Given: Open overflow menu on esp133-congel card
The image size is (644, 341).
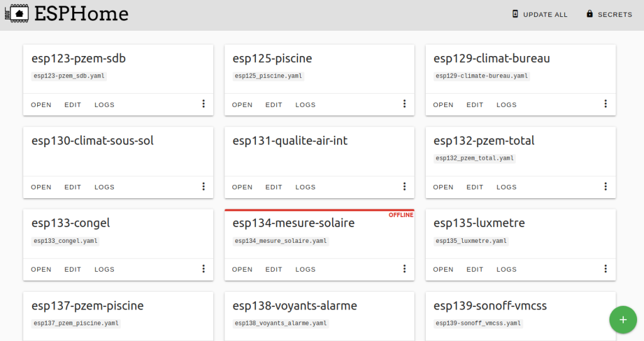Looking at the screenshot, I should (203, 269).
